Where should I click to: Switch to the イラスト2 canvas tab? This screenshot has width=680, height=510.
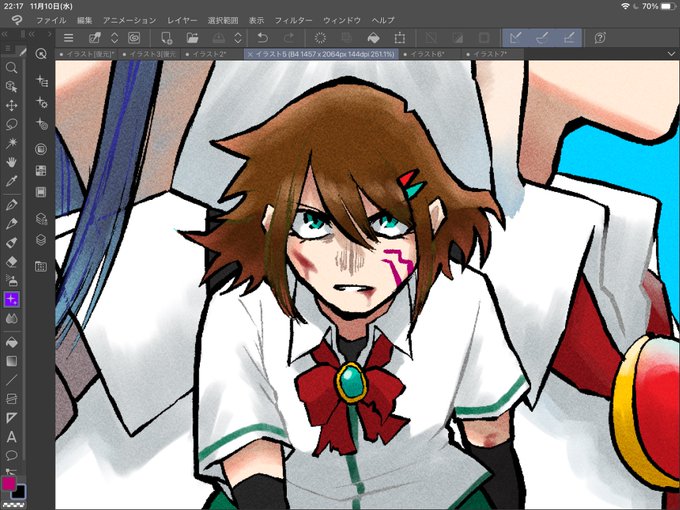[x=212, y=54]
